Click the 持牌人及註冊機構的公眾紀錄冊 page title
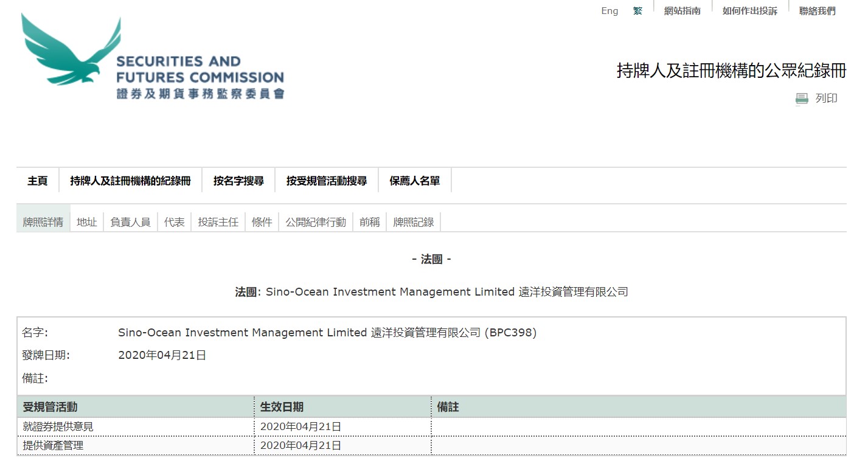Image resolution: width=868 pixels, height=472 pixels. 731,71
